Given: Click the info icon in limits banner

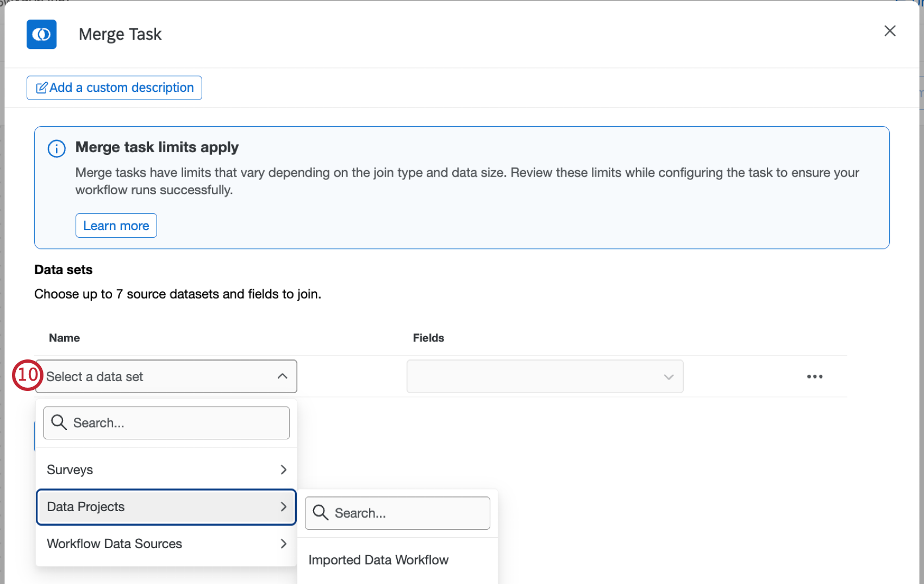Looking at the screenshot, I should (57, 148).
